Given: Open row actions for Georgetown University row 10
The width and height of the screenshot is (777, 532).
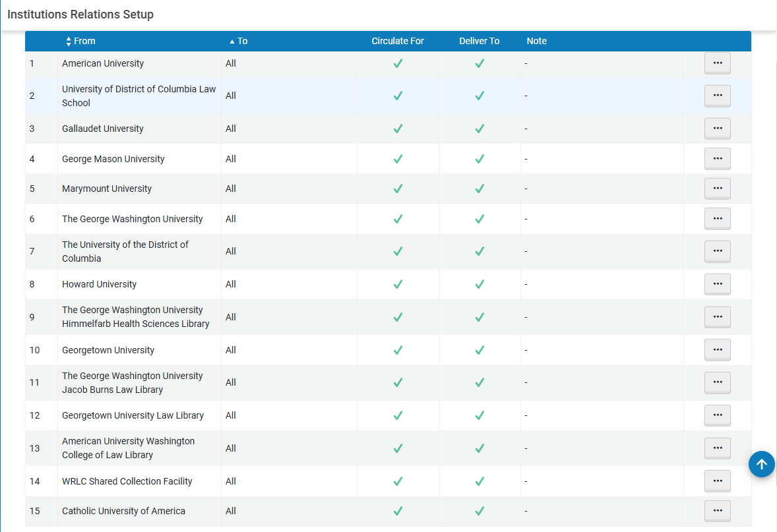Looking at the screenshot, I should (717, 349).
